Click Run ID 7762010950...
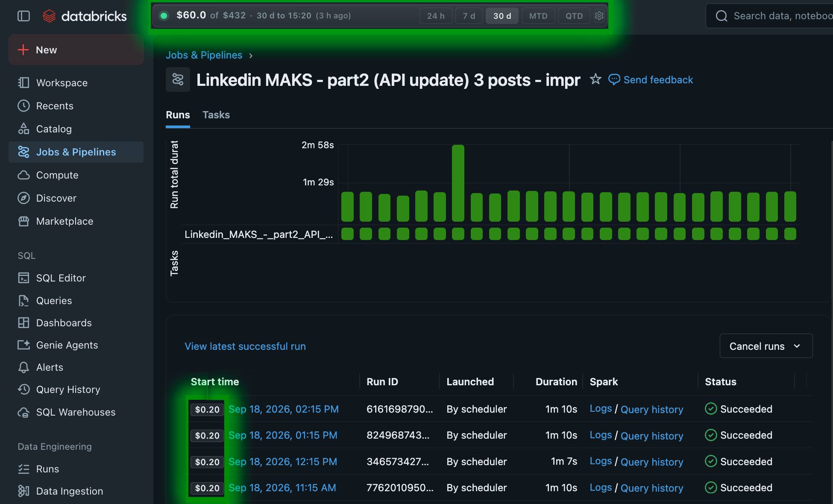This screenshot has width=833, height=504. tap(400, 488)
